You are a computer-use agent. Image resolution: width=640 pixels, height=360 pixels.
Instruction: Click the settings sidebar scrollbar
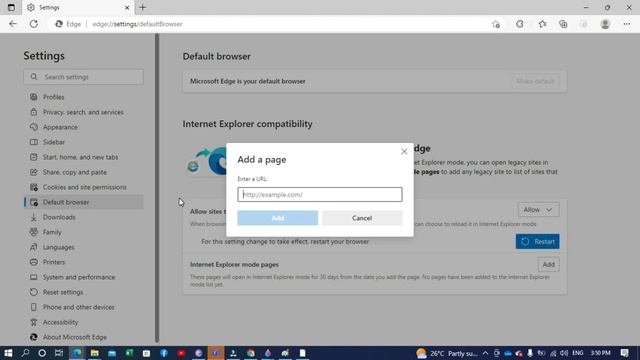pyautogui.click(x=157, y=188)
